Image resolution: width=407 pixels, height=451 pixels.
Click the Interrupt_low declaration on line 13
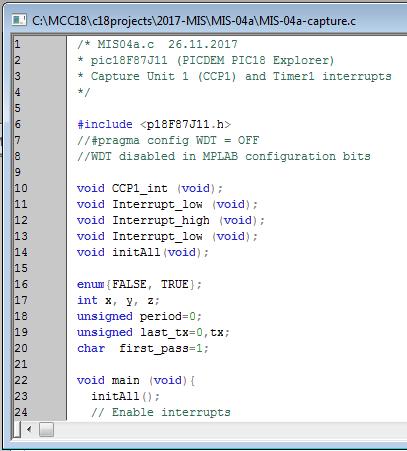pyautogui.click(x=168, y=236)
